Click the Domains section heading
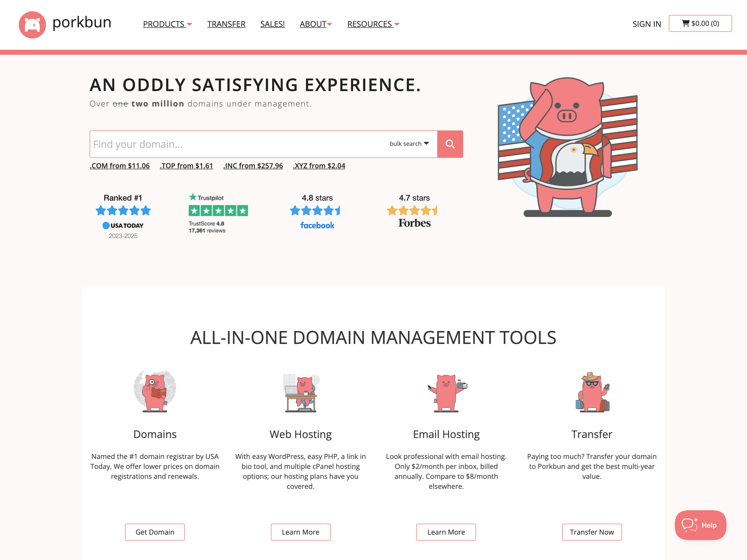The image size is (747, 560). point(155,434)
